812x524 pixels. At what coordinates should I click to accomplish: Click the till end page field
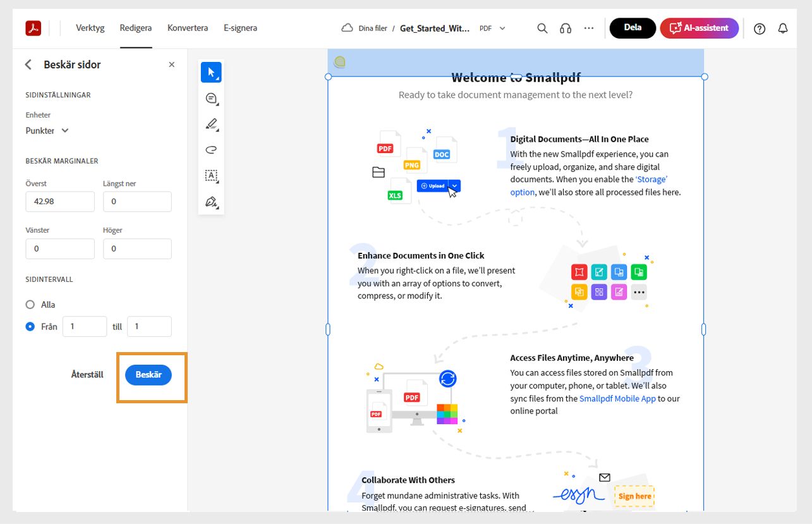[x=149, y=327]
